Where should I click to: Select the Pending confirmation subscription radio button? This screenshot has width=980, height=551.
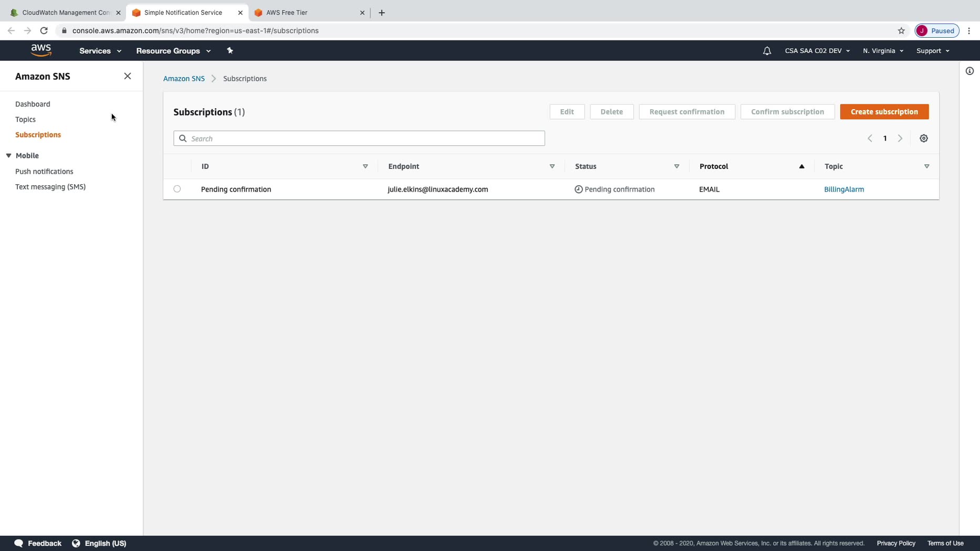[177, 189]
